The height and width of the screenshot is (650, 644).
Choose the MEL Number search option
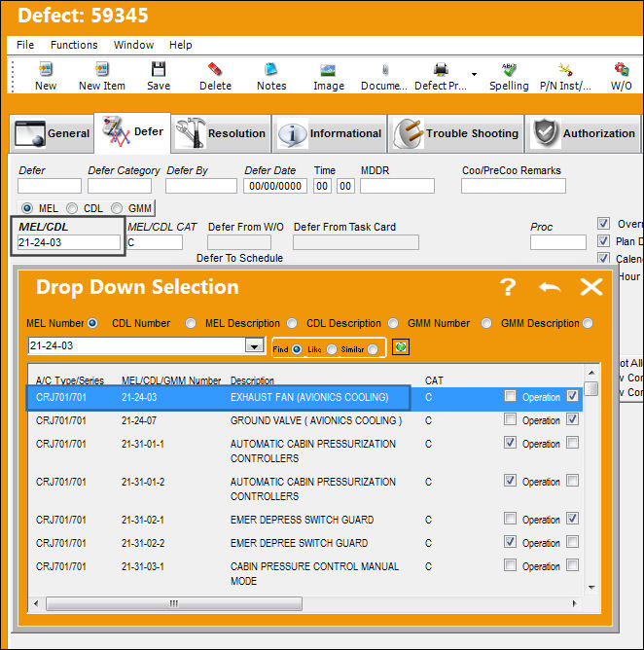92,323
